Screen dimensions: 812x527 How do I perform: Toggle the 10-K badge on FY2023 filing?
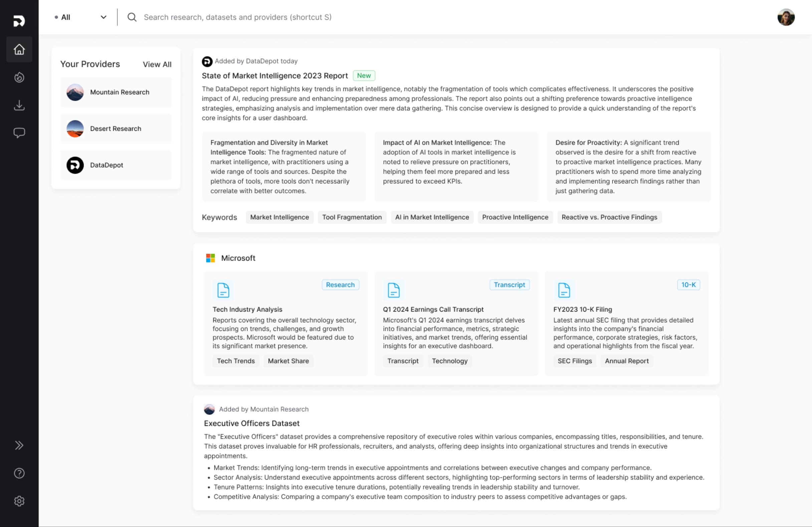[x=688, y=285]
